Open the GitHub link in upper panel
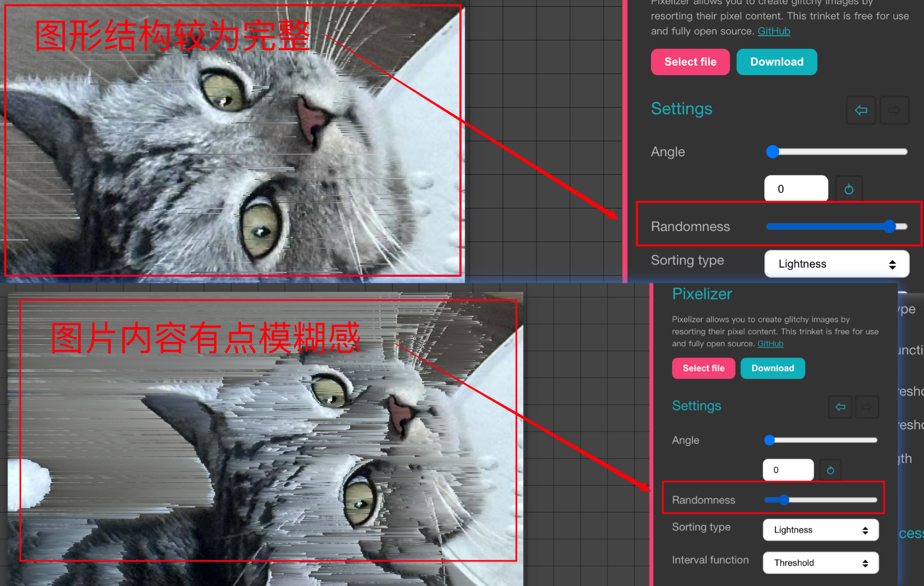This screenshot has width=924, height=586. (x=773, y=31)
